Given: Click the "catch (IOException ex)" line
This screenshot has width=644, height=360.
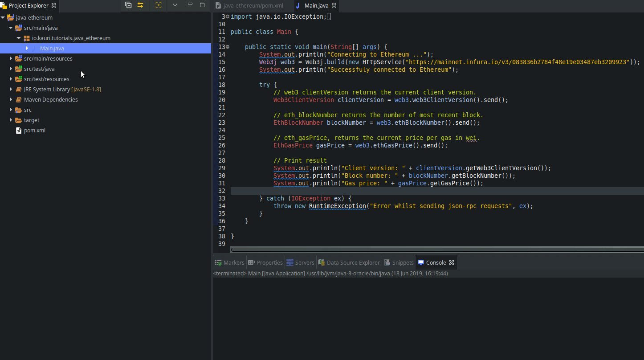Looking at the screenshot, I should tap(306, 198).
